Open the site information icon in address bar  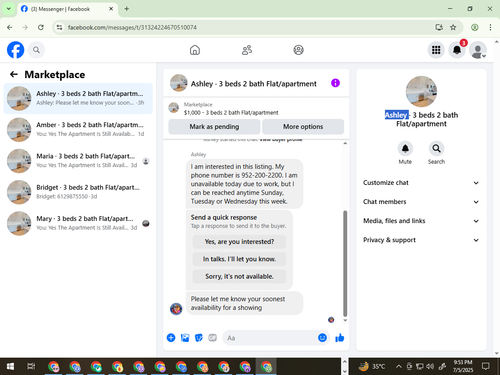tap(59, 27)
